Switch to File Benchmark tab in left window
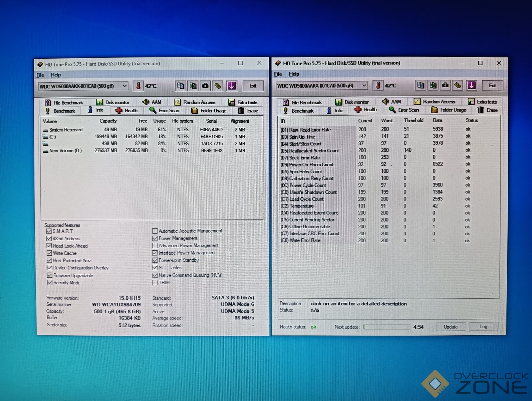532x401 pixels. click(64, 103)
